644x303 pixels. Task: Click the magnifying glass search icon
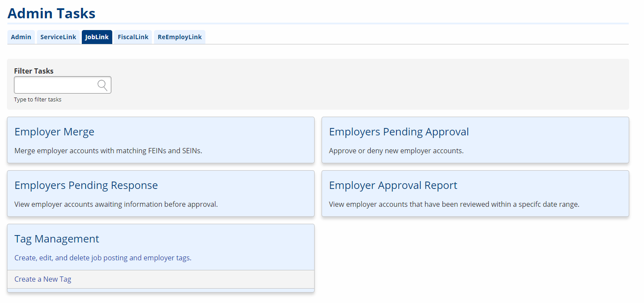click(103, 84)
